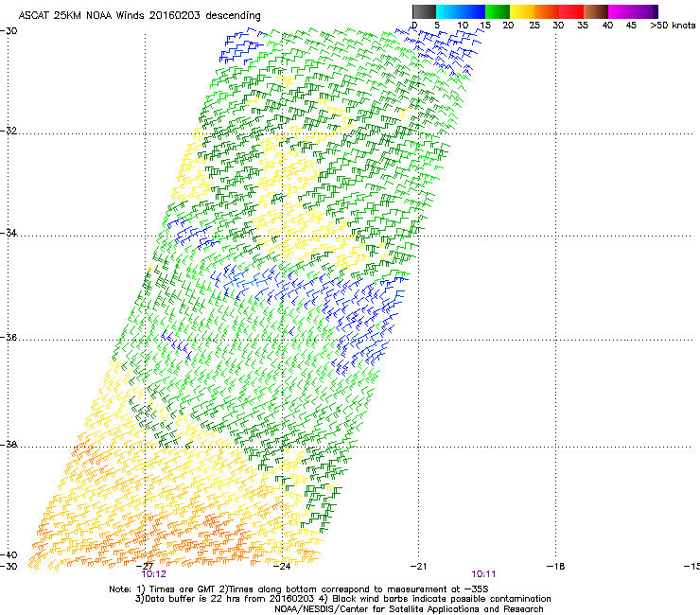700x615 pixels.
Task: Click the legend scale label '40'
Action: coord(607,26)
